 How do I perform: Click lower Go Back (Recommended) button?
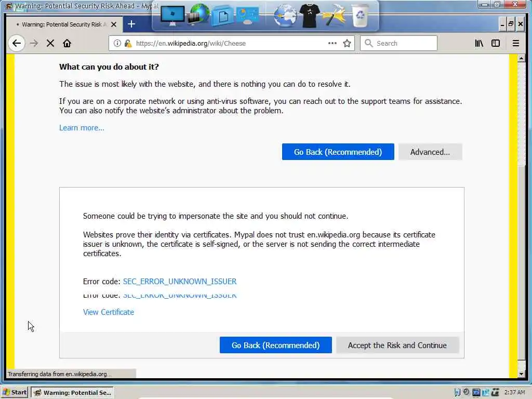pos(276,345)
